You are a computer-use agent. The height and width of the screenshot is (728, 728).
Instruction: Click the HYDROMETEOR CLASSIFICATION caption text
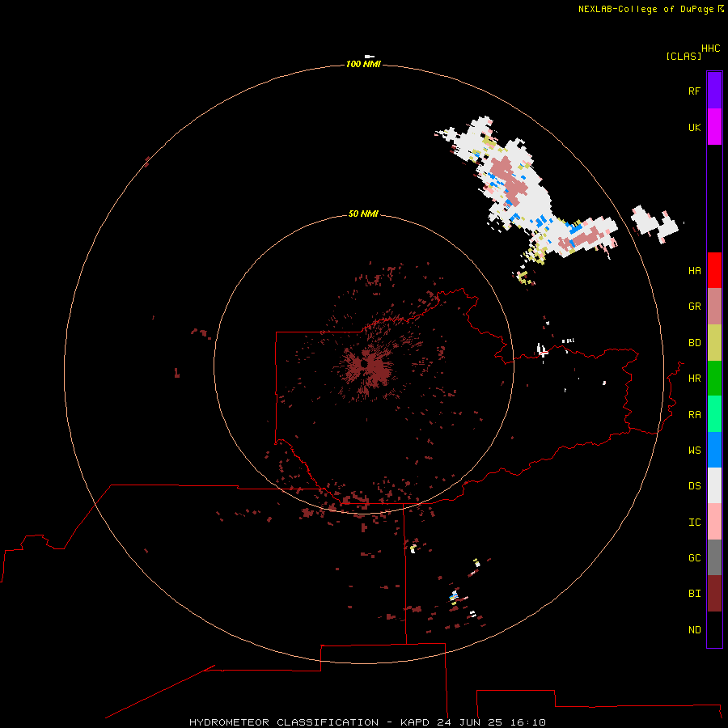(284, 722)
